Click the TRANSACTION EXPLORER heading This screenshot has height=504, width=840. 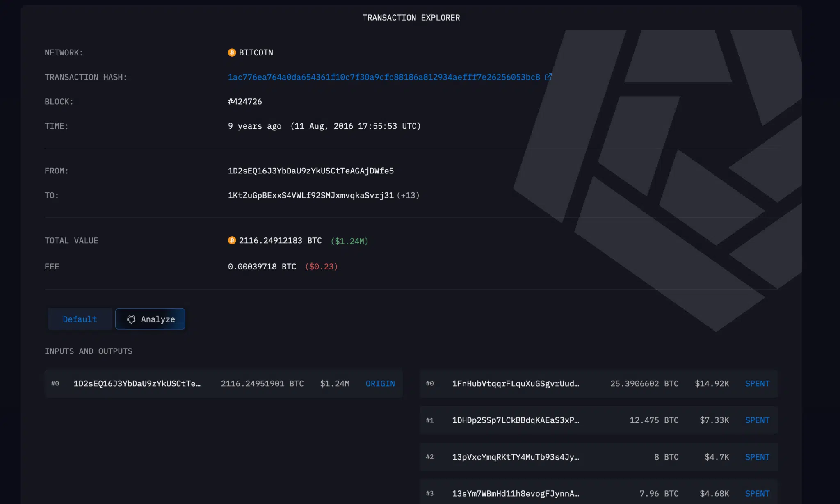tap(411, 18)
